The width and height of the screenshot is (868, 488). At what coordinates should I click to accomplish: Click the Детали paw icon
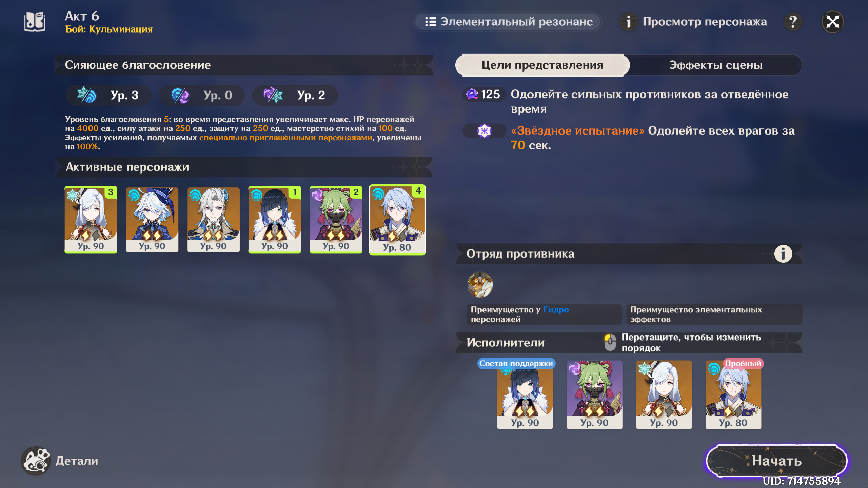coord(36,461)
